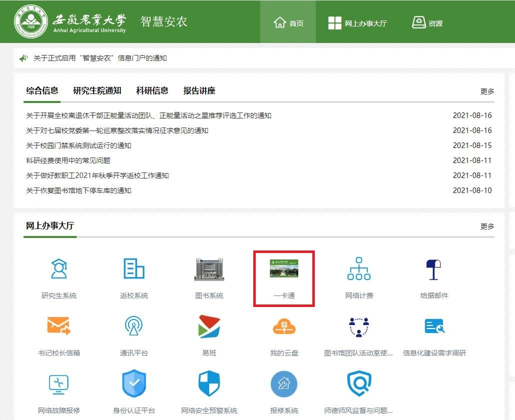Open the 报修系统 repair icon
This screenshot has width=515, height=420.
[284, 384]
